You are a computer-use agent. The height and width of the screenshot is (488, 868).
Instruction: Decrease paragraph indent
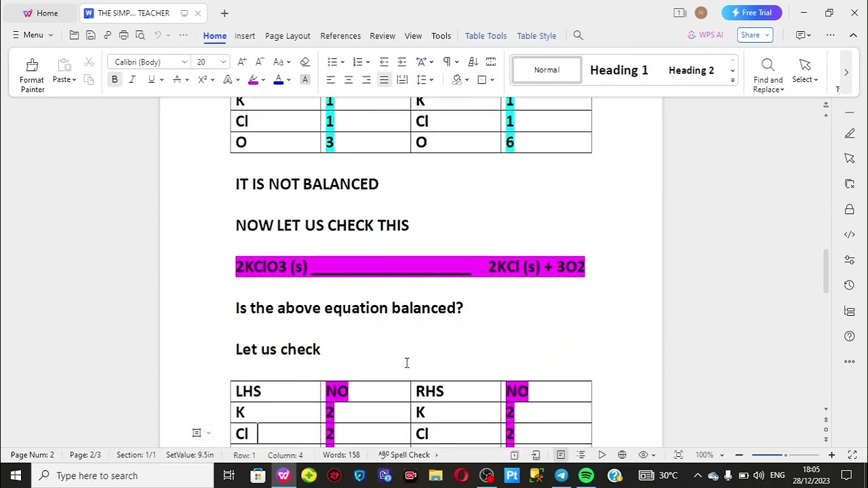(x=384, y=62)
